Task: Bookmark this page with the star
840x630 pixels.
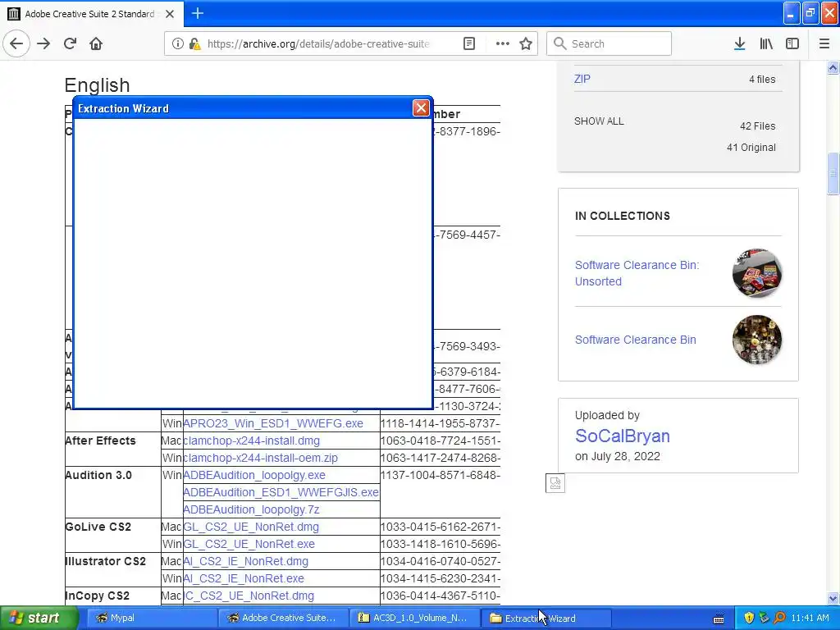Action: point(526,43)
